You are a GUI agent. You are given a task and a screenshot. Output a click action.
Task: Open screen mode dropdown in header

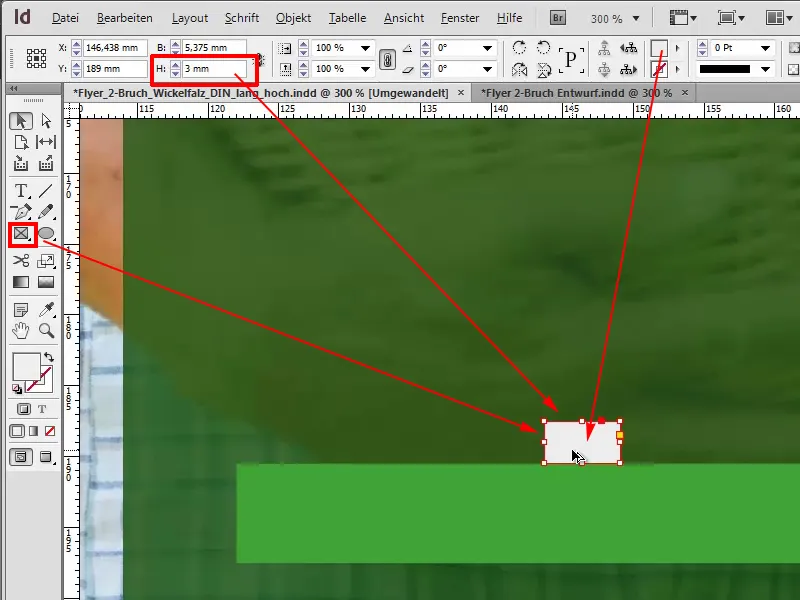pyautogui.click(x=731, y=18)
